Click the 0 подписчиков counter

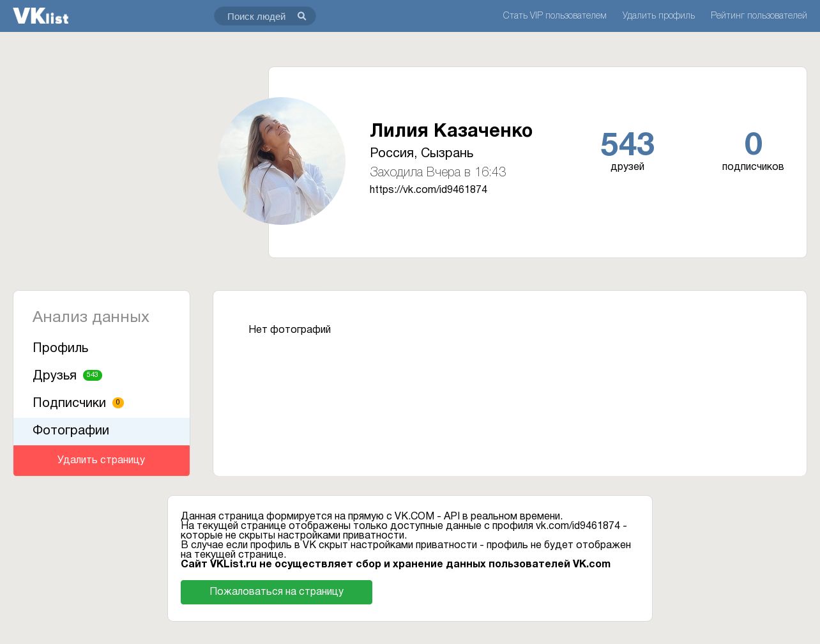753,151
